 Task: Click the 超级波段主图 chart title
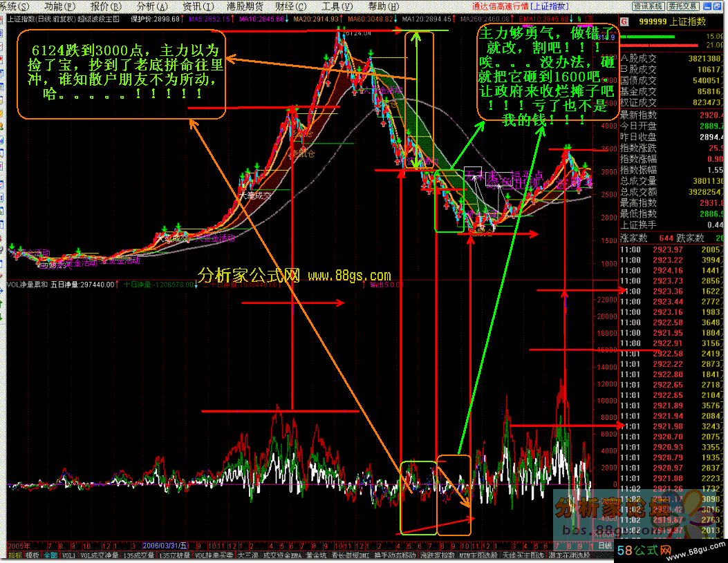pyautogui.click(x=98, y=19)
